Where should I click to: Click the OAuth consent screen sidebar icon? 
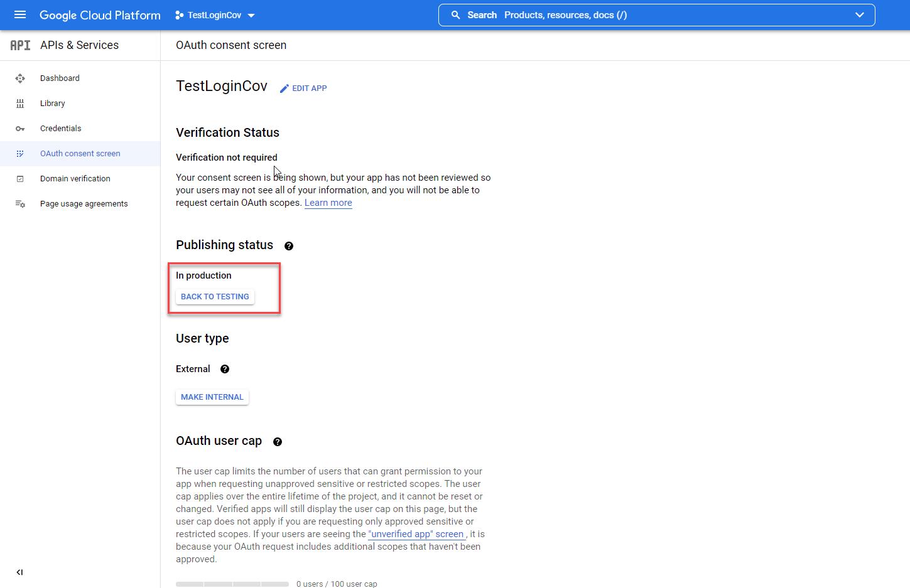[x=20, y=154]
